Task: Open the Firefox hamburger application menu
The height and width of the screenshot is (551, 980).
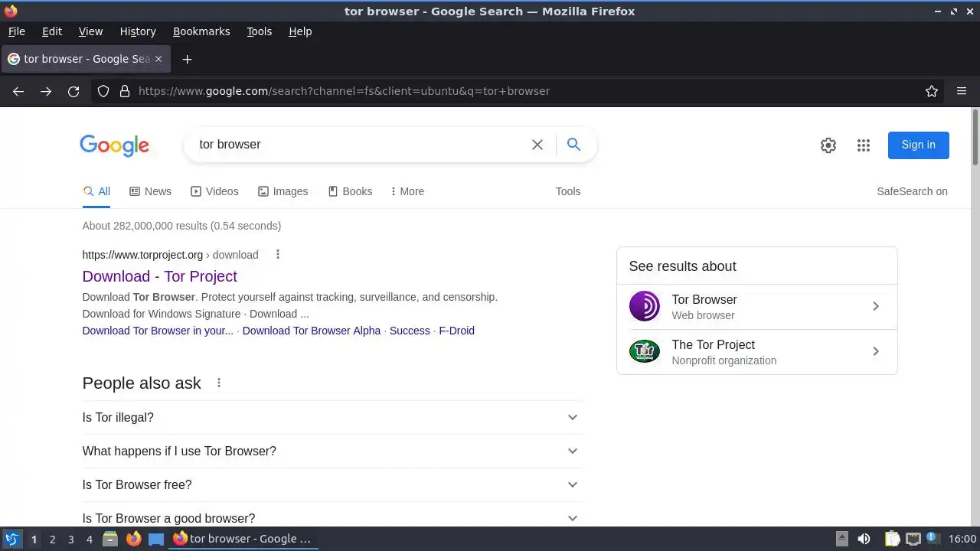Action: click(x=962, y=91)
